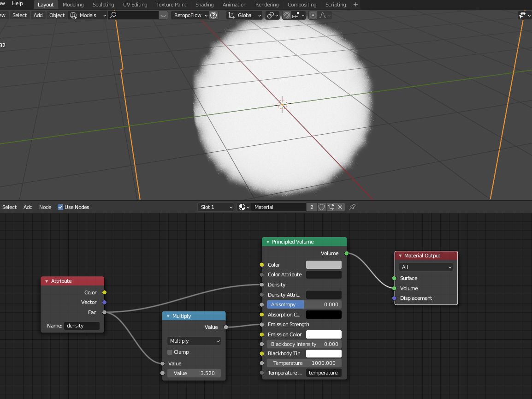Image resolution: width=532 pixels, height=399 pixels.
Task: Open the node editor Add menu
Action: (28, 207)
